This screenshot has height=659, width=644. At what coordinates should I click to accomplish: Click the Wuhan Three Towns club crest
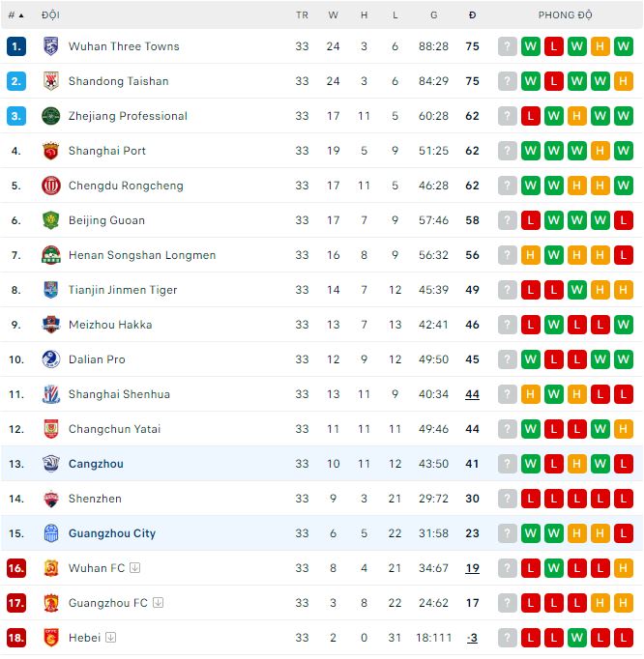(x=51, y=46)
